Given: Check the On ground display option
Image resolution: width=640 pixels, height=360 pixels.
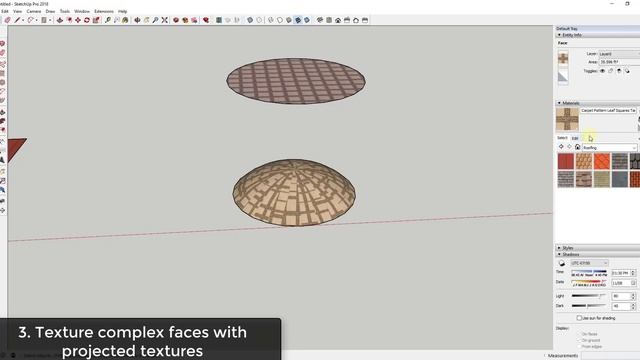Looking at the screenshot, I should [x=579, y=340].
